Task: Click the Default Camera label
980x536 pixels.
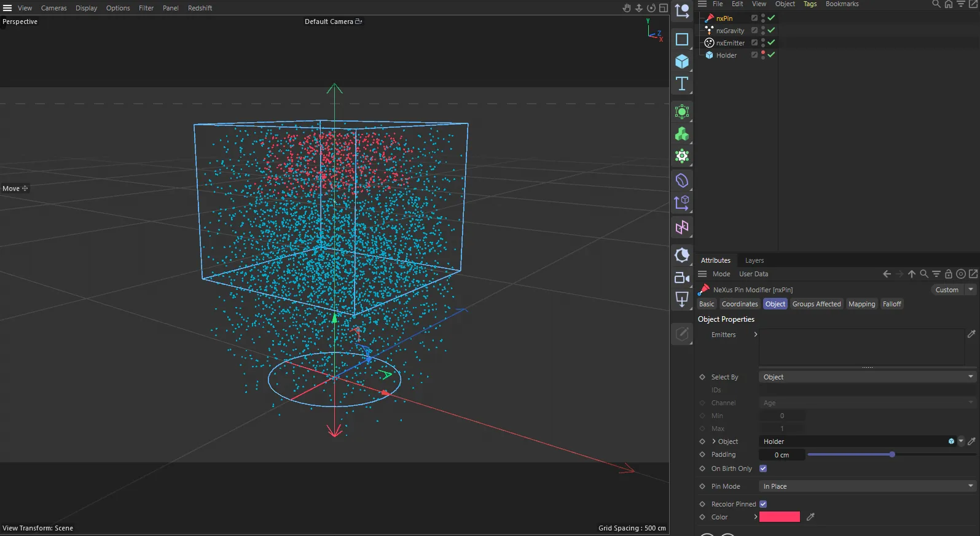Action: coord(329,21)
